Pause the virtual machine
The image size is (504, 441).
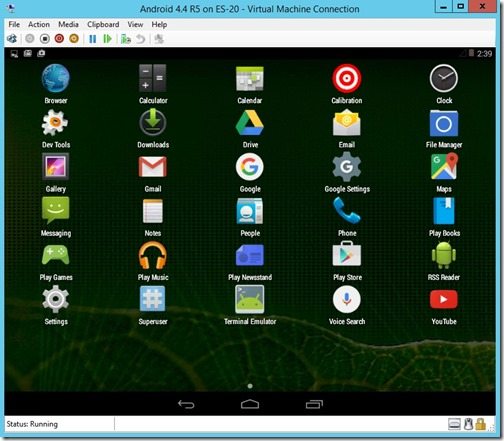coord(92,39)
